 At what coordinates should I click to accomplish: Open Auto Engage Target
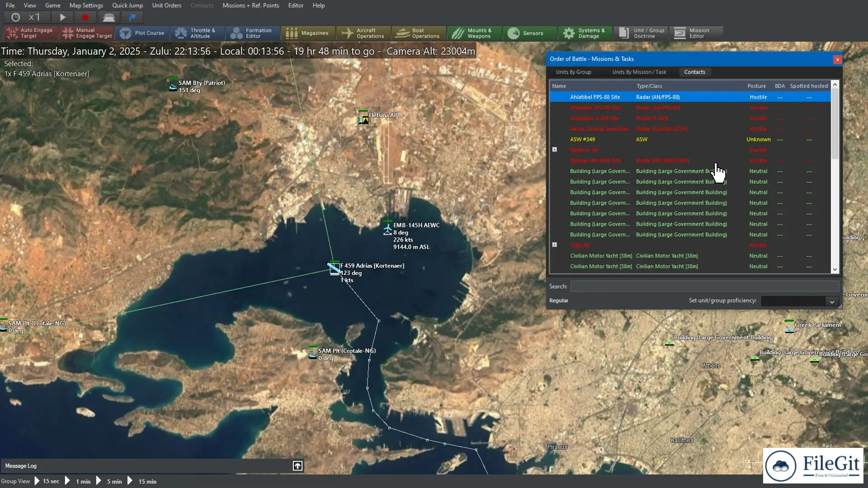point(31,33)
